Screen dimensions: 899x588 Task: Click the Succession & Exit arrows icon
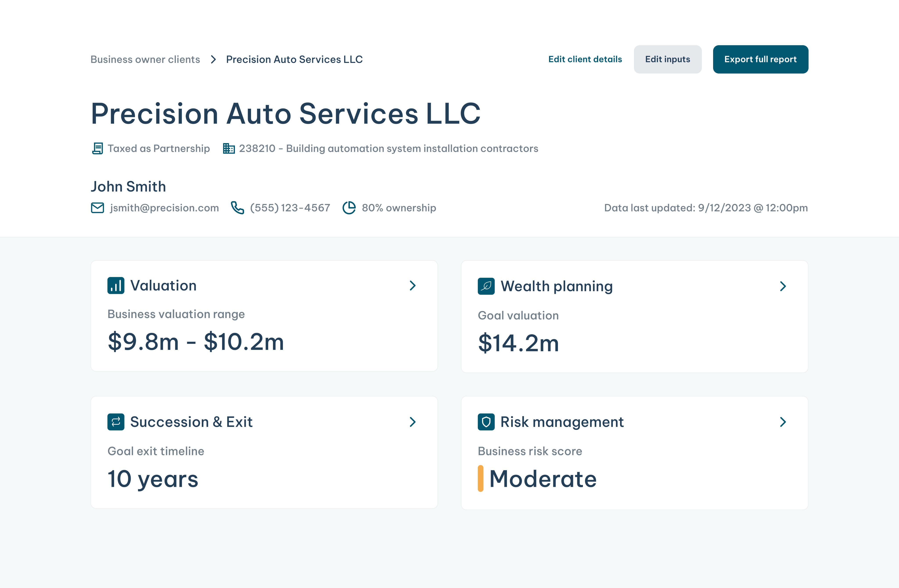pyautogui.click(x=116, y=422)
